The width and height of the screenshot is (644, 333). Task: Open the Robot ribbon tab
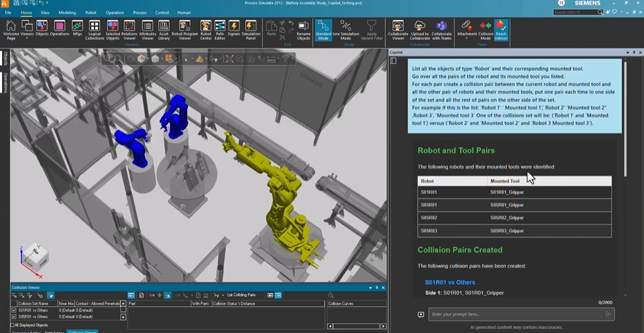point(91,13)
